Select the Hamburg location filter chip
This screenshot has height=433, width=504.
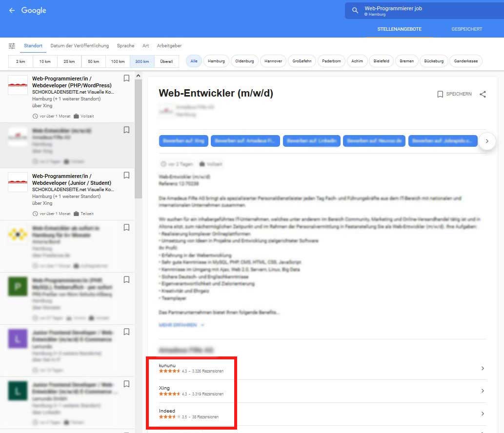[x=216, y=61]
